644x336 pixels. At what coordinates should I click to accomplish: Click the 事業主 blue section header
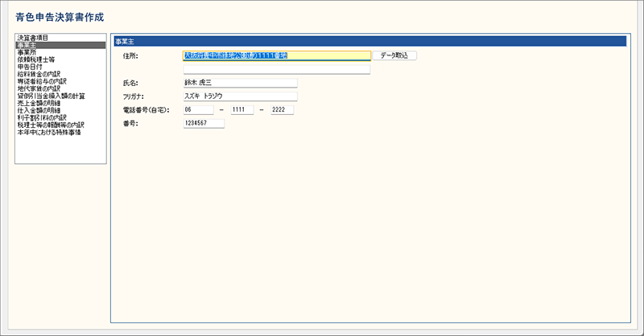click(x=370, y=42)
